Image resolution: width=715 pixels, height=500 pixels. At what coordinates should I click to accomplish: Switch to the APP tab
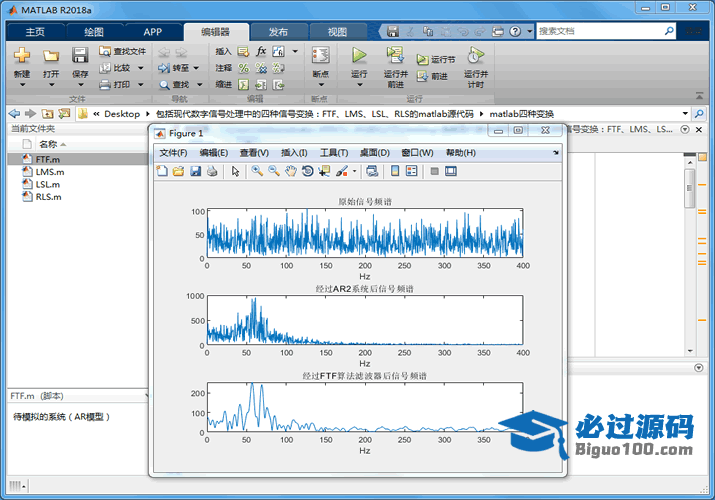152,32
